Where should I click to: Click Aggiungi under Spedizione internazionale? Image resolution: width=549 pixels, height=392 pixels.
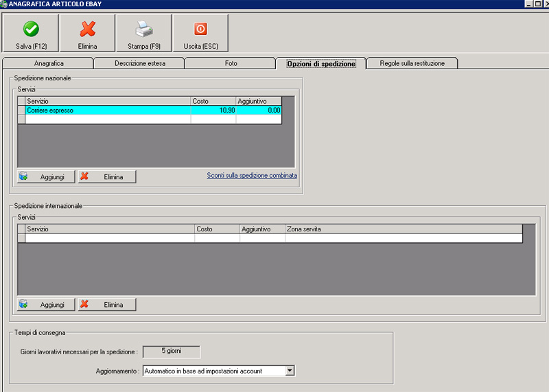click(46, 304)
